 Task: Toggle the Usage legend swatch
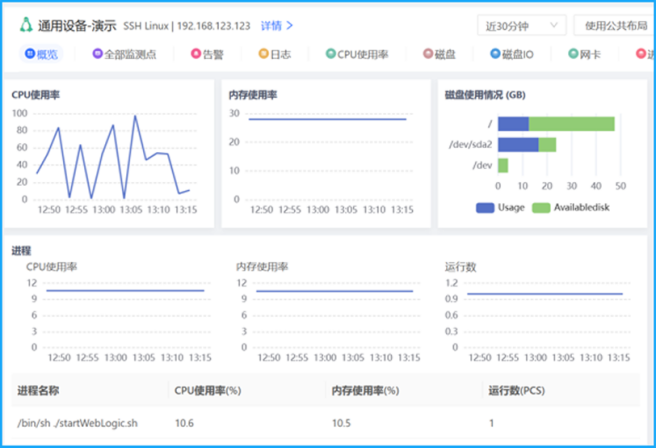[x=485, y=207]
